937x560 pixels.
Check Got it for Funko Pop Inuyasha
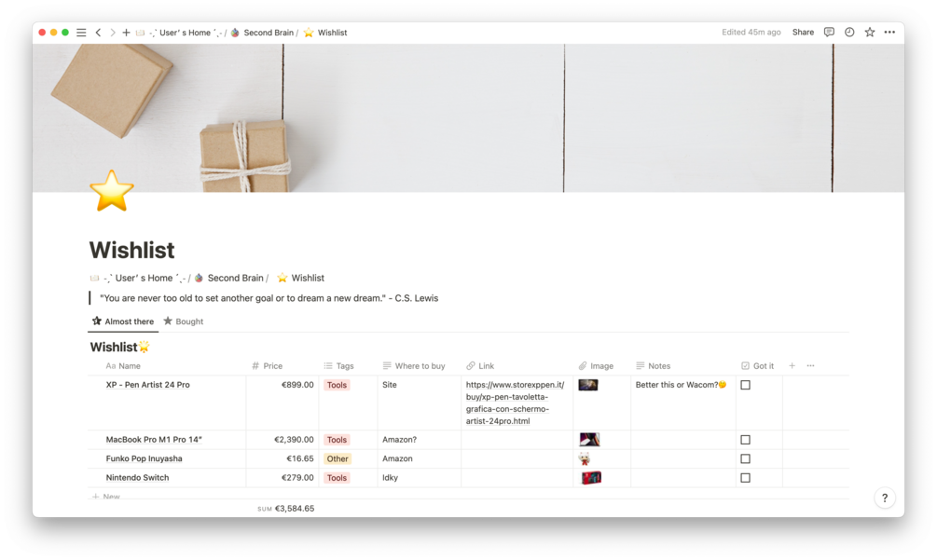pos(745,459)
